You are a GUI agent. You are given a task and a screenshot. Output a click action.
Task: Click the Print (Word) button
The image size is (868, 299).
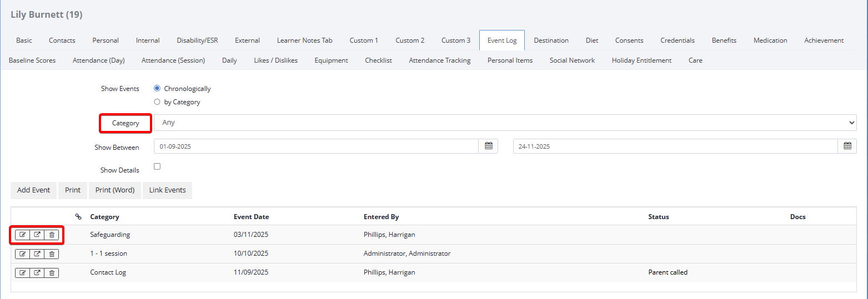point(115,190)
